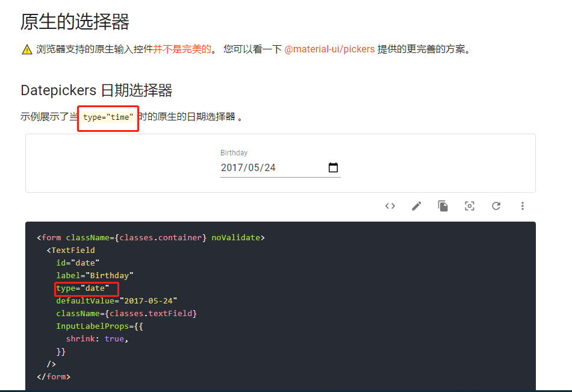Image resolution: width=572 pixels, height=392 pixels.
Task: Reset the demo using the refresh icon
Action: click(x=496, y=205)
